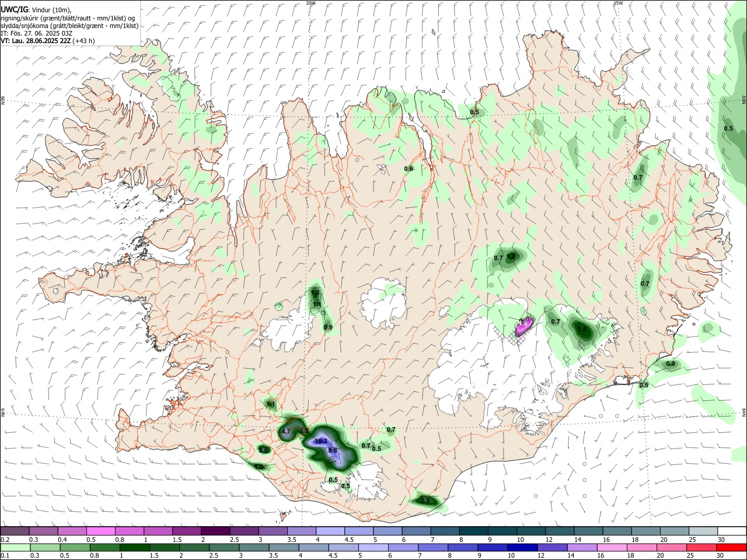Pick the darkest purple swatch labeled 2
This screenshot has height=560, width=747.
pyautogui.click(x=215, y=531)
